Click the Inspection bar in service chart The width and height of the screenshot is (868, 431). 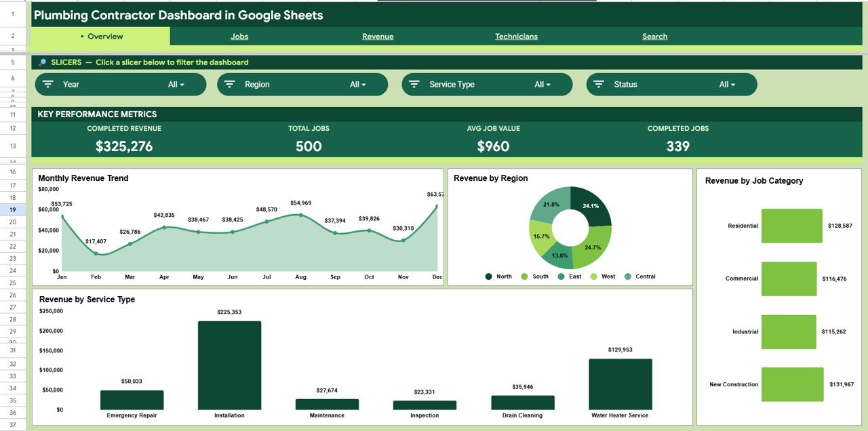425,405
